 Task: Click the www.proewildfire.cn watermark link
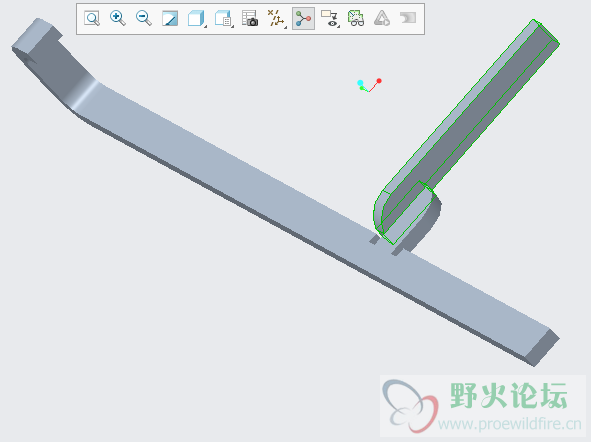(510, 424)
